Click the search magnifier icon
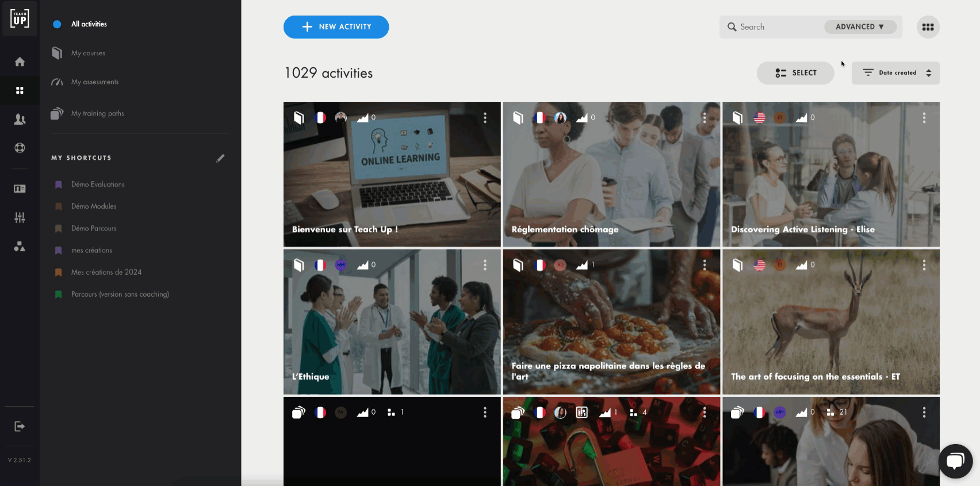The height and width of the screenshot is (486, 980). tap(732, 27)
